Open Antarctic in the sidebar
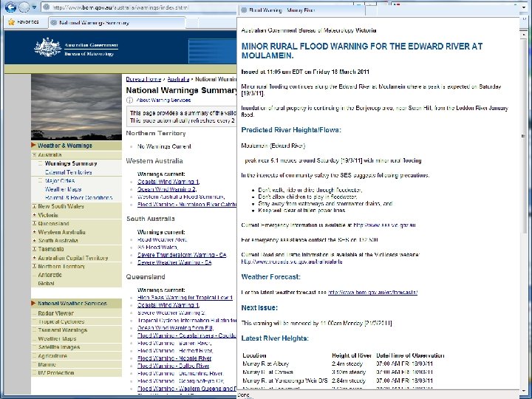This screenshot has width=532, height=399. click(50, 275)
